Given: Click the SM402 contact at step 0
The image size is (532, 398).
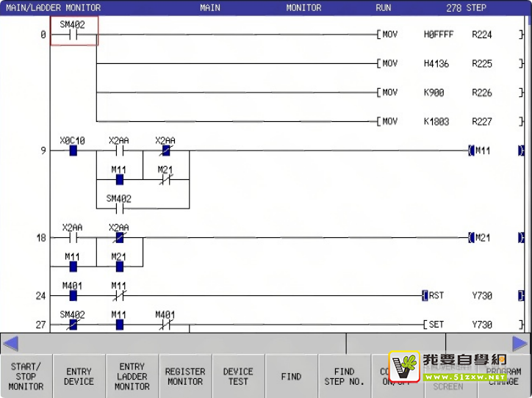Looking at the screenshot, I should coord(73,34).
